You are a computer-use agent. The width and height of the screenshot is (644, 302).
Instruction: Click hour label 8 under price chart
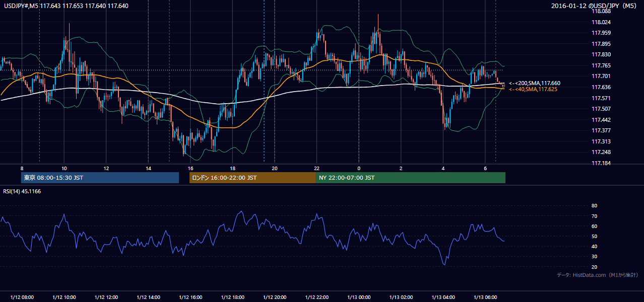[22, 168]
